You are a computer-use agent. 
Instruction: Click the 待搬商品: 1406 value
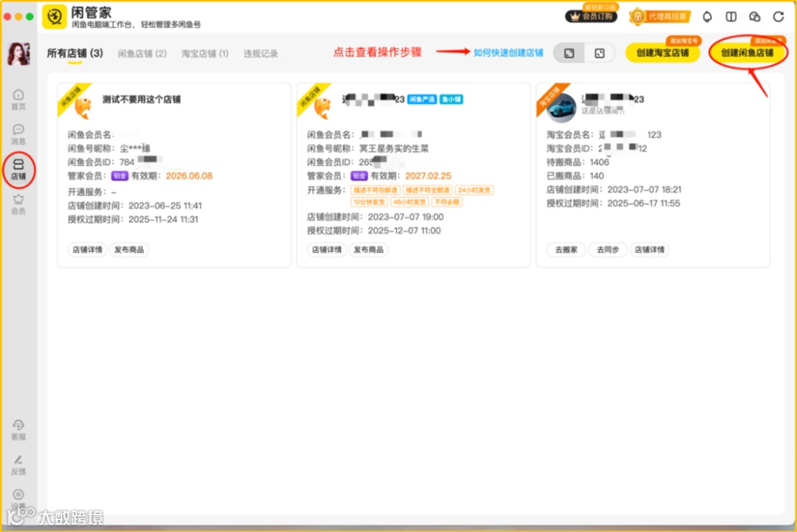click(x=599, y=162)
